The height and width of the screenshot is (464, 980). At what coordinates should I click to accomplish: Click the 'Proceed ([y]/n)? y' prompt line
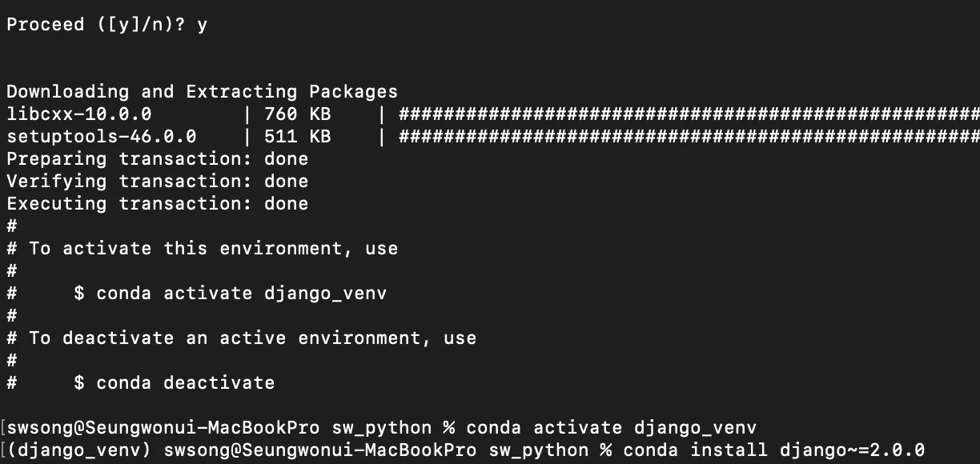106,25
